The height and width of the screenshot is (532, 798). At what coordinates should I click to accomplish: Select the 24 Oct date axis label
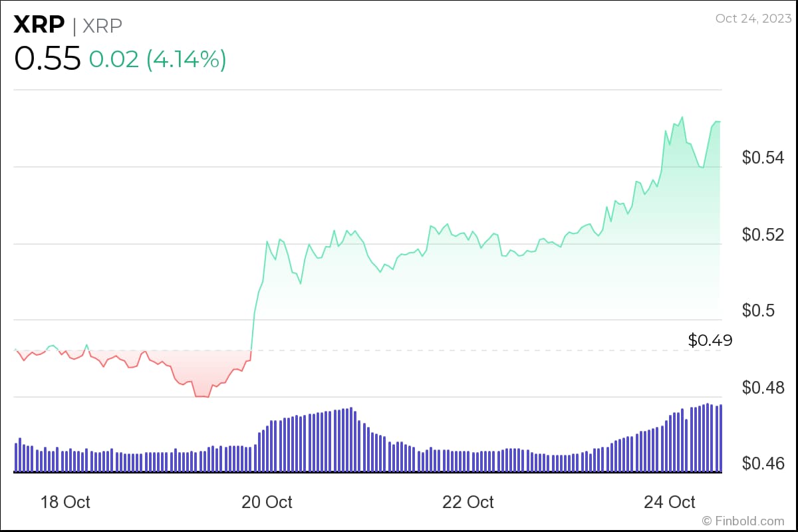point(670,502)
